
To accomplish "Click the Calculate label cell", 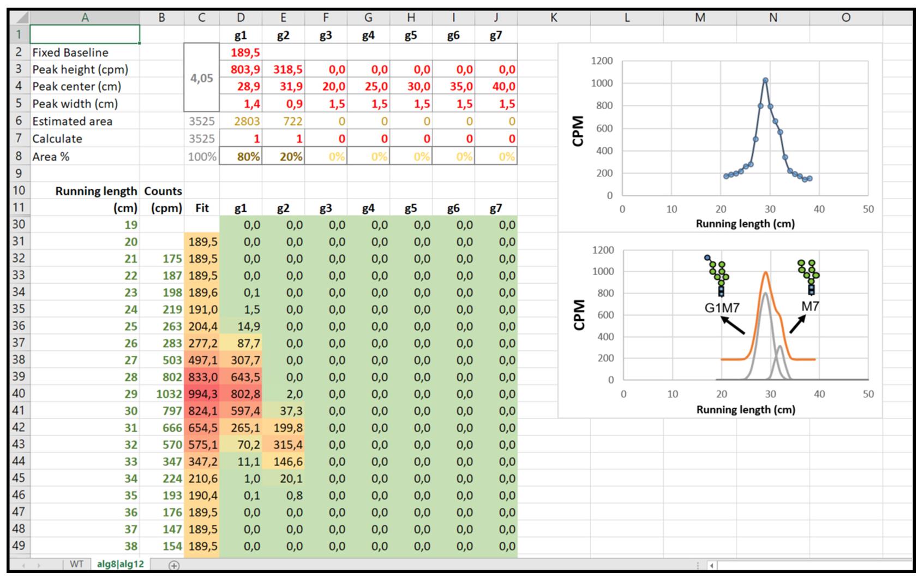I will coord(85,139).
